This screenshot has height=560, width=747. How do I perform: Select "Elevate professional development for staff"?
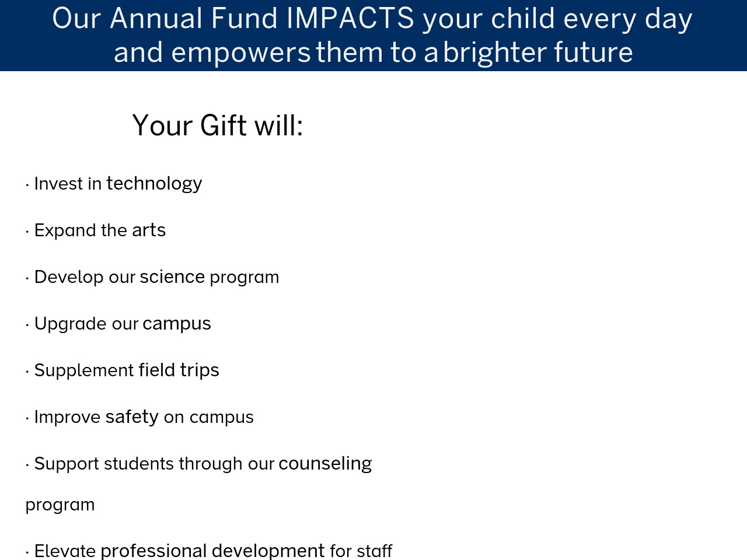tap(209, 551)
